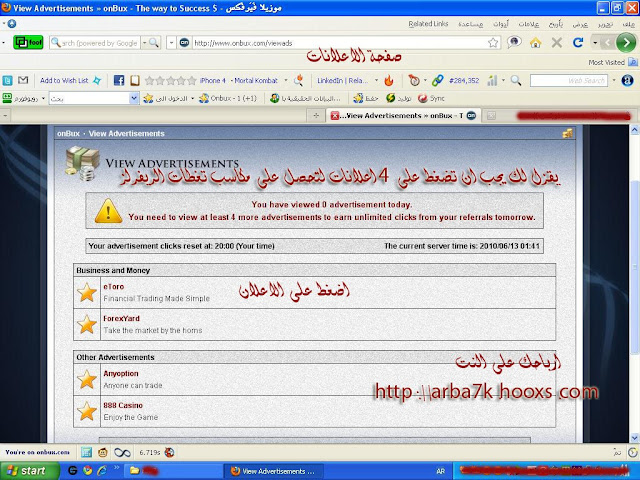This screenshot has height=480, width=640.
Task: Open the ForexYard advertisement
Action: click(x=121, y=318)
